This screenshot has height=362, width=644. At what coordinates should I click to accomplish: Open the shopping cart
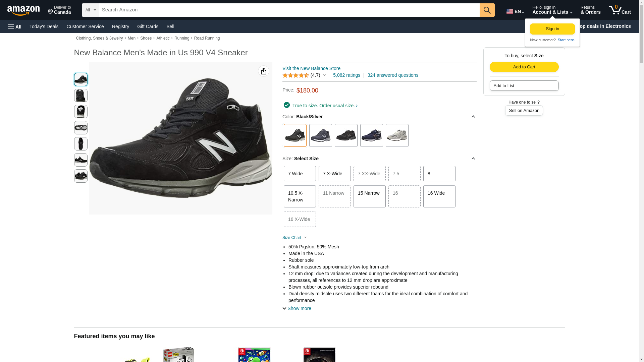tap(620, 10)
